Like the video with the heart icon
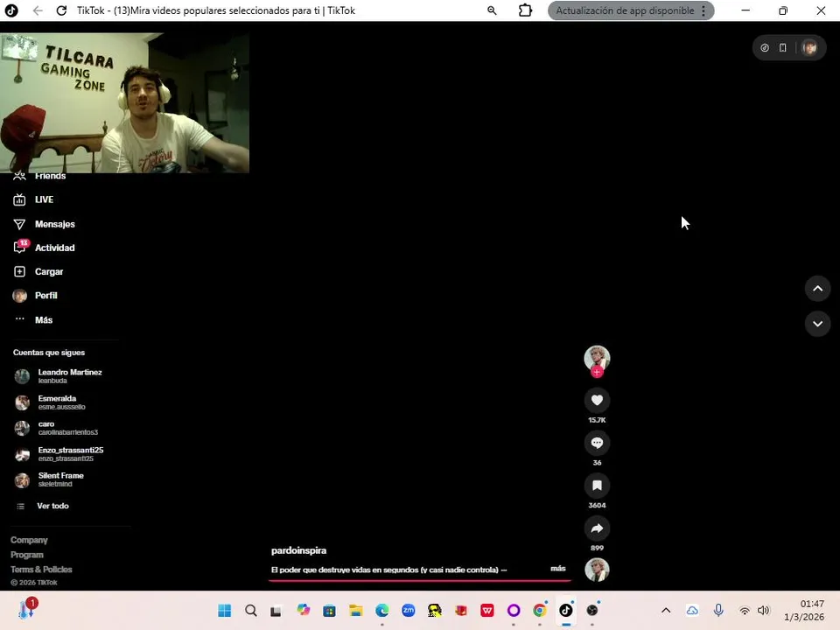The height and width of the screenshot is (630, 840). (597, 400)
